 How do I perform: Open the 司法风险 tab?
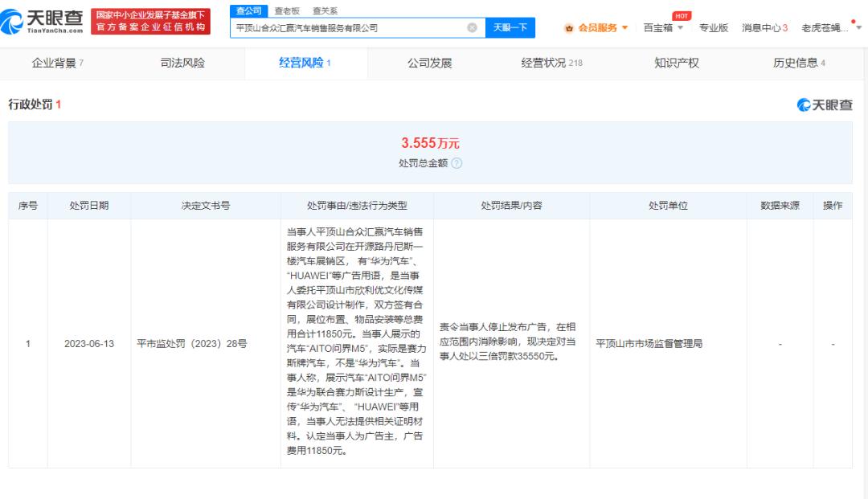(182, 63)
